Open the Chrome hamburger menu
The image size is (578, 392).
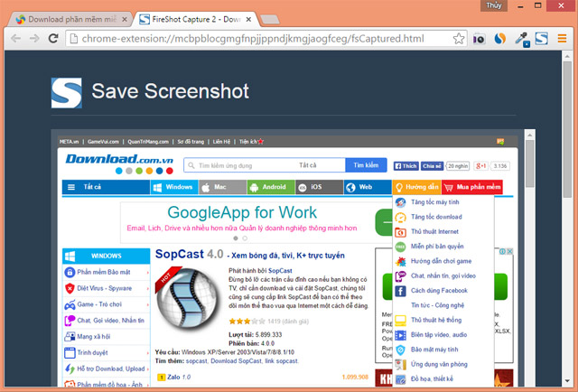pos(562,38)
